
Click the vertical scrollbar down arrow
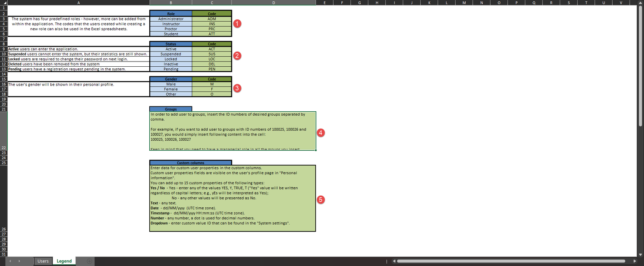640,254
